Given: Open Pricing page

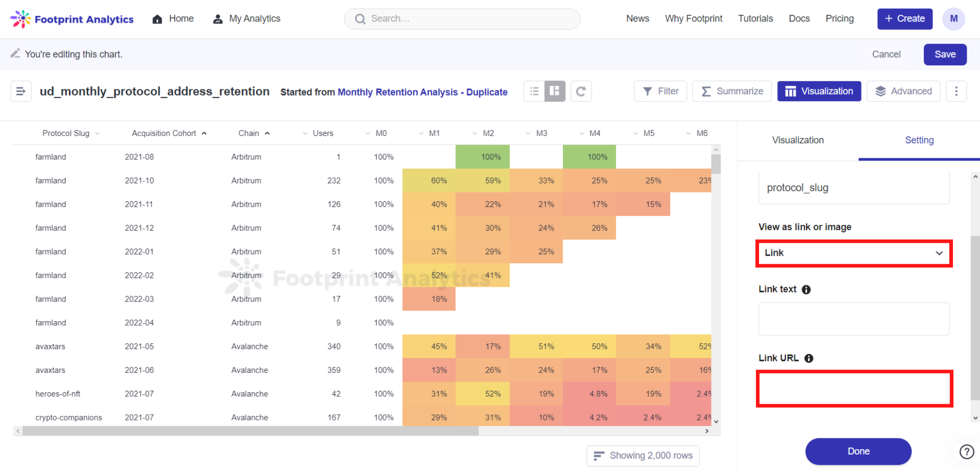Looking at the screenshot, I should tap(840, 19).
